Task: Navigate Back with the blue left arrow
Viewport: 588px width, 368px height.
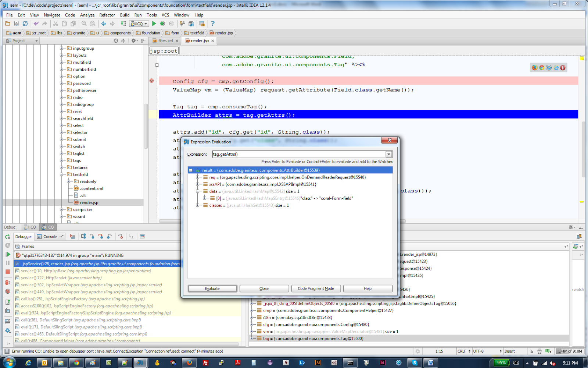Action: (104, 24)
